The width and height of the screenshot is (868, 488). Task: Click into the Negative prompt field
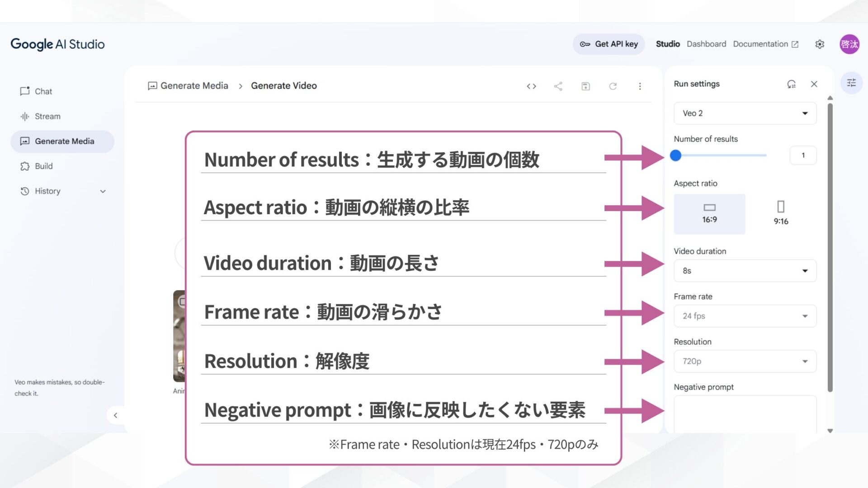click(745, 414)
